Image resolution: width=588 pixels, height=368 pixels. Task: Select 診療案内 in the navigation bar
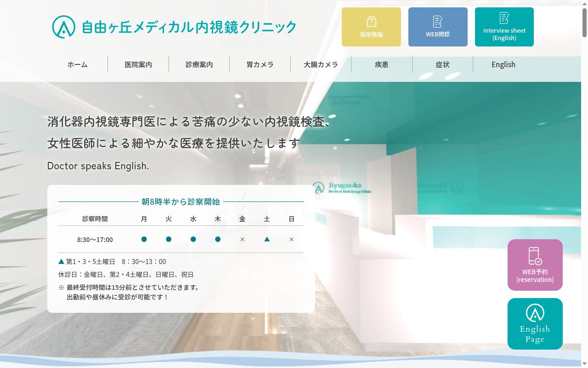199,64
